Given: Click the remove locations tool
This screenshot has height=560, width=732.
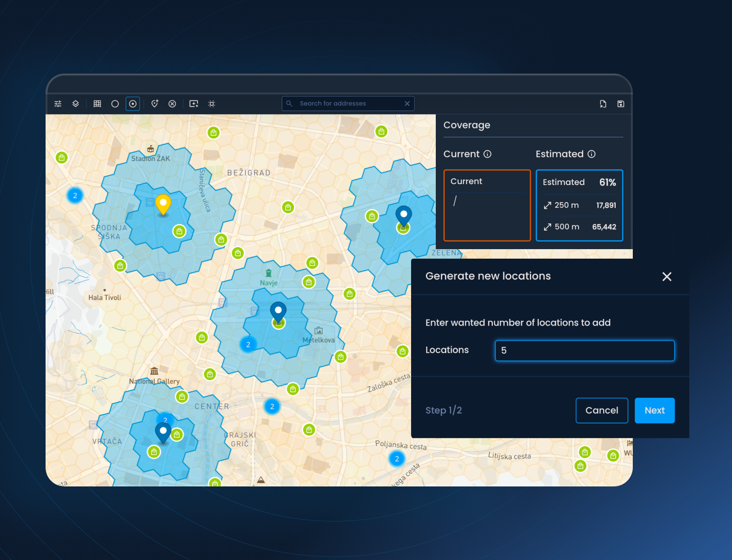Looking at the screenshot, I should click(172, 103).
